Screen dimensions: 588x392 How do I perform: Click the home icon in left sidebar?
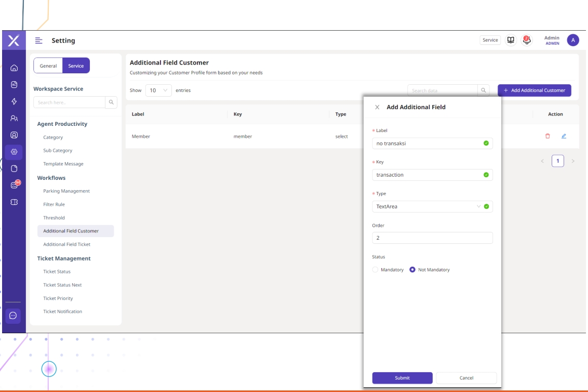(14, 68)
